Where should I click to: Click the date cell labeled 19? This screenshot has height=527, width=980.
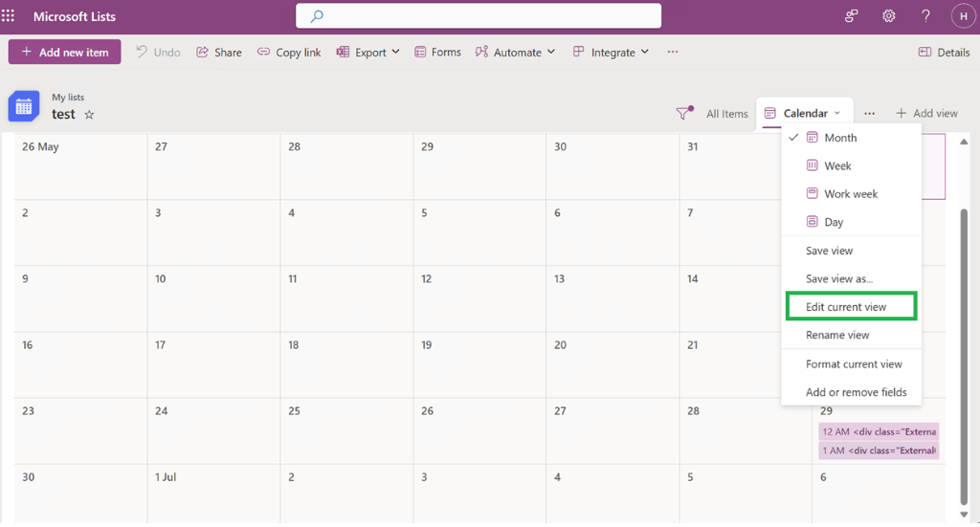pyautogui.click(x=479, y=364)
